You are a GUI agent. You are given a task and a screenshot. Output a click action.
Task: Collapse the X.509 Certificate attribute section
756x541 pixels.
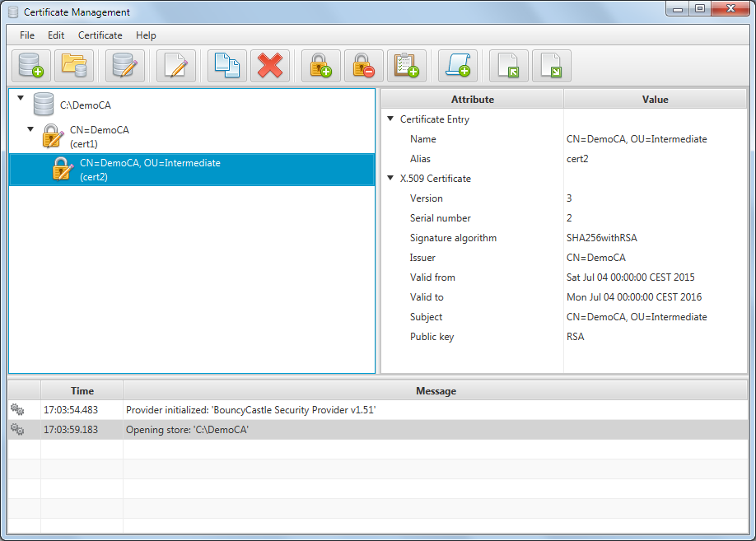tap(391, 178)
